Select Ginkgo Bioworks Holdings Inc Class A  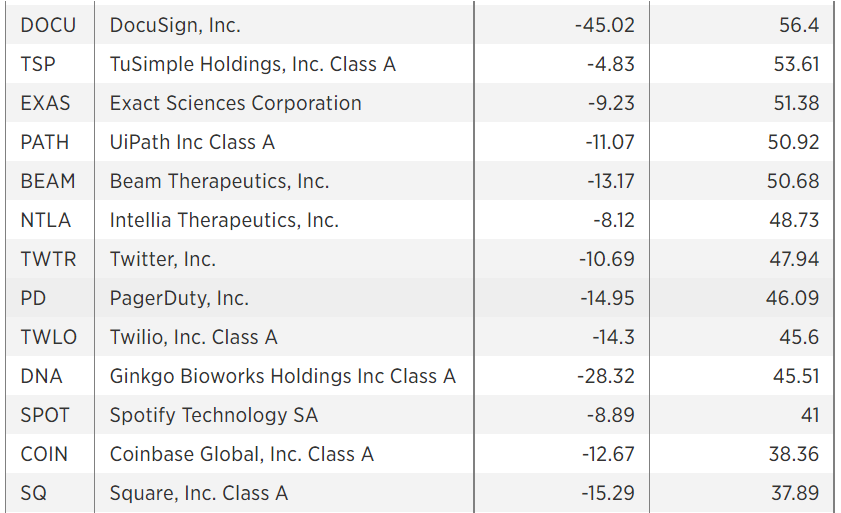(x=283, y=376)
